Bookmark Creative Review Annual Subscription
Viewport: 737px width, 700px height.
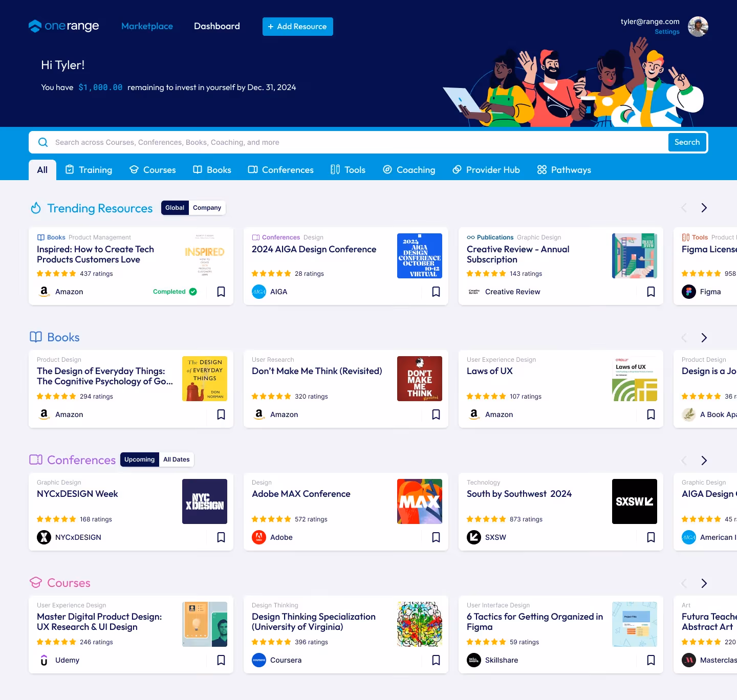(x=651, y=292)
